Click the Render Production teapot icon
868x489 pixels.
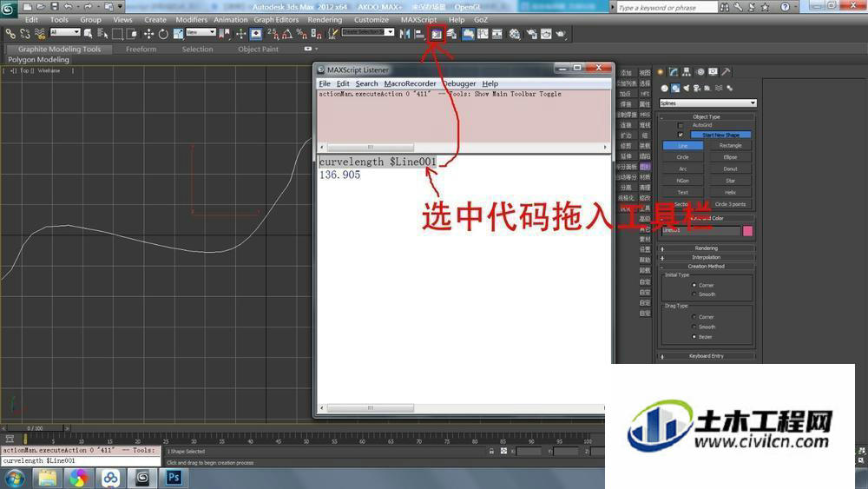pos(561,35)
